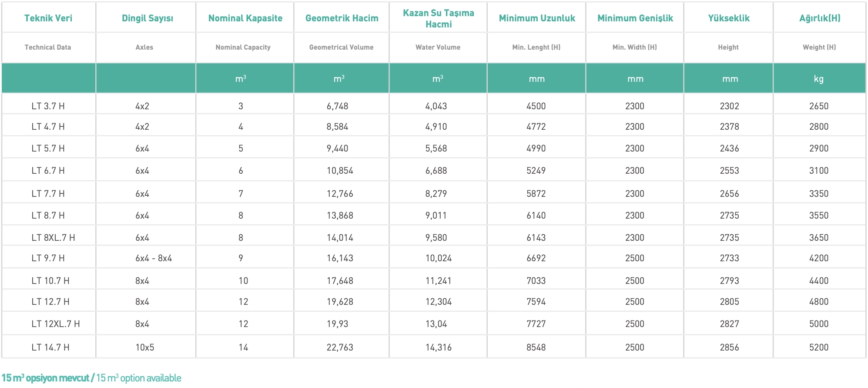Select the Yükseklik column header
Screen dimensions: 868x388
pos(728,18)
